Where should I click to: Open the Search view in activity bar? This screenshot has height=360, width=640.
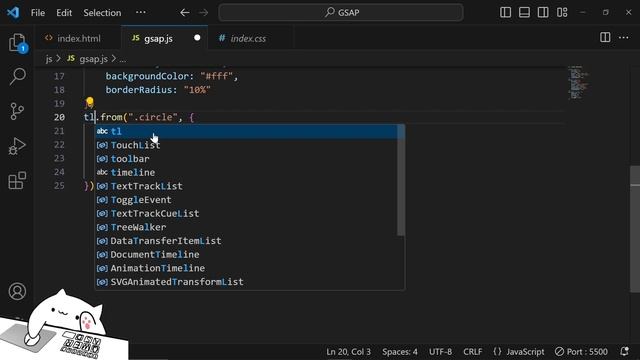point(17,76)
